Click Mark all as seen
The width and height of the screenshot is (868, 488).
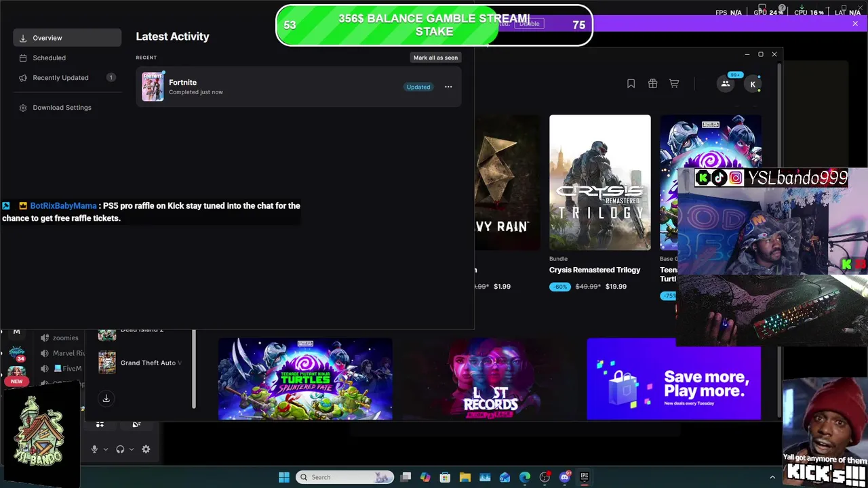(x=435, y=58)
